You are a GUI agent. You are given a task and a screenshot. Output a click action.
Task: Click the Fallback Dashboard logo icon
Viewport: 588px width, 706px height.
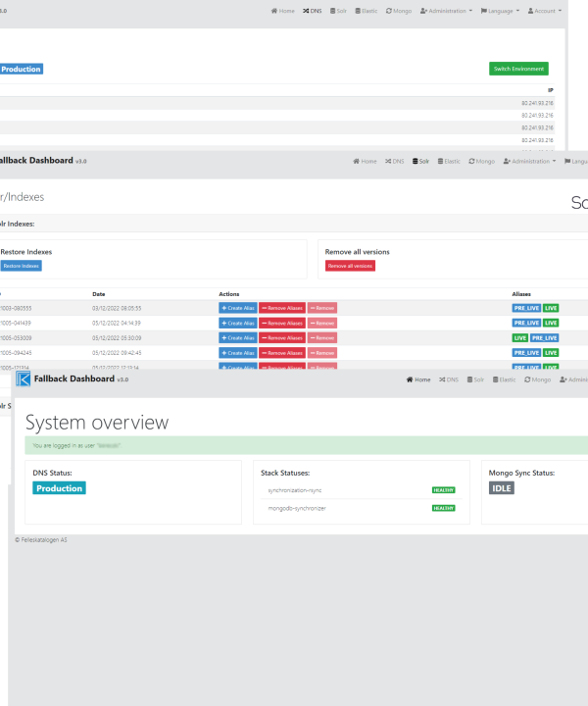23,379
